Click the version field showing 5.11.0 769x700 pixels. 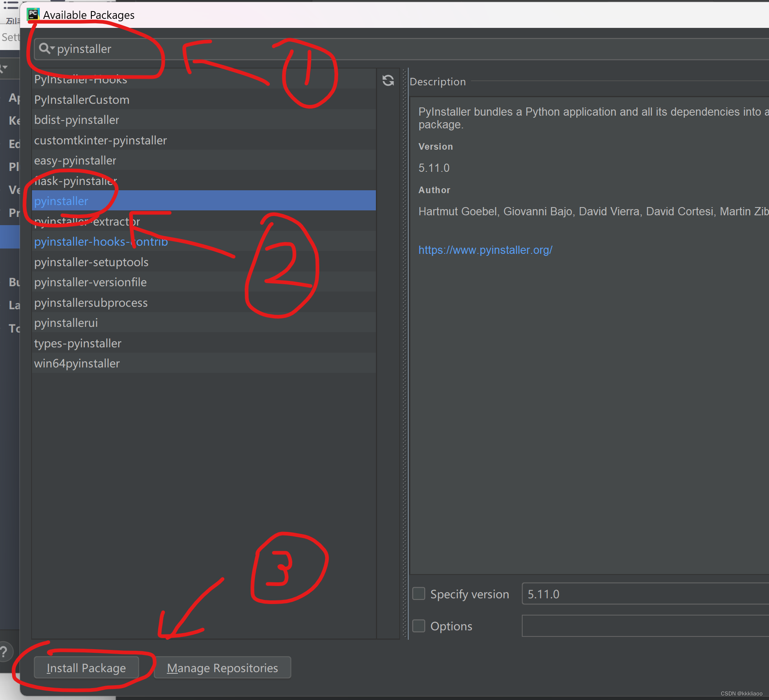click(645, 594)
